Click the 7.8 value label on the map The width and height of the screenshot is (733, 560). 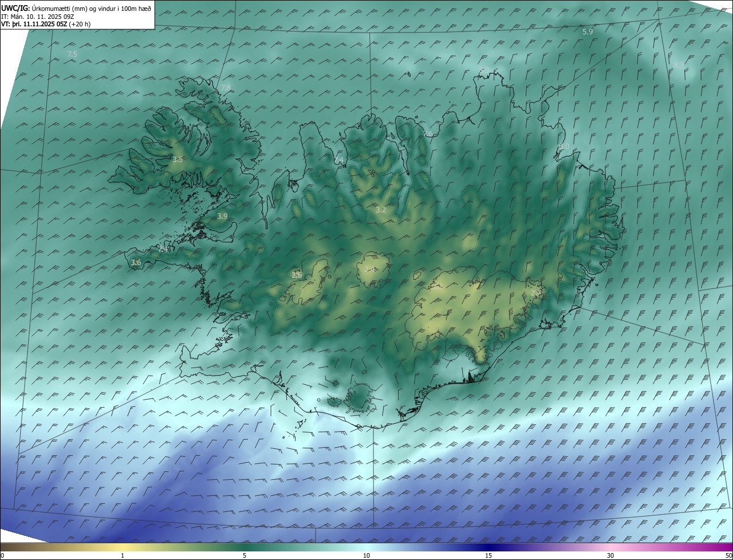click(x=226, y=88)
